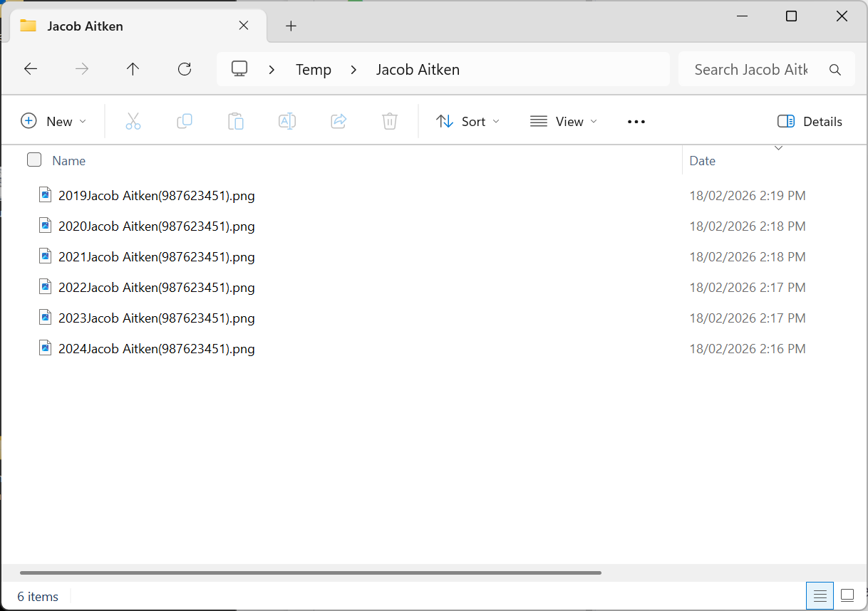The height and width of the screenshot is (611, 868).
Task: Check the select-all checkbox in Name header
Action: point(33,160)
